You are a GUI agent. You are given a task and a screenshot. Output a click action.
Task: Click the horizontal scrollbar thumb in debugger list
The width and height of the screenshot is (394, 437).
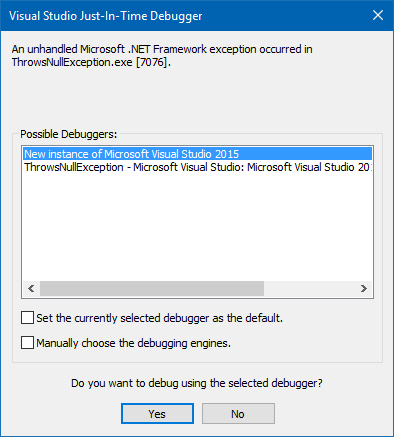point(152,288)
